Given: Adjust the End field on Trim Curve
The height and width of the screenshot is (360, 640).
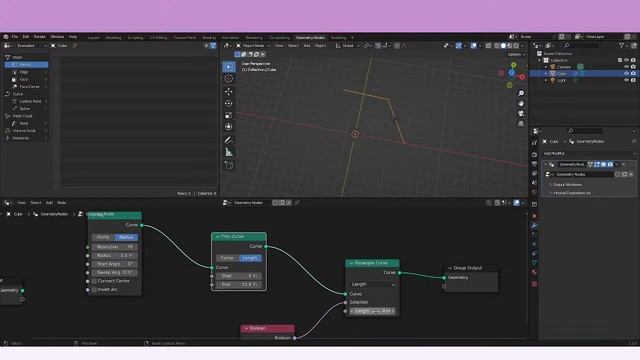Looking at the screenshot, I should point(239,284).
